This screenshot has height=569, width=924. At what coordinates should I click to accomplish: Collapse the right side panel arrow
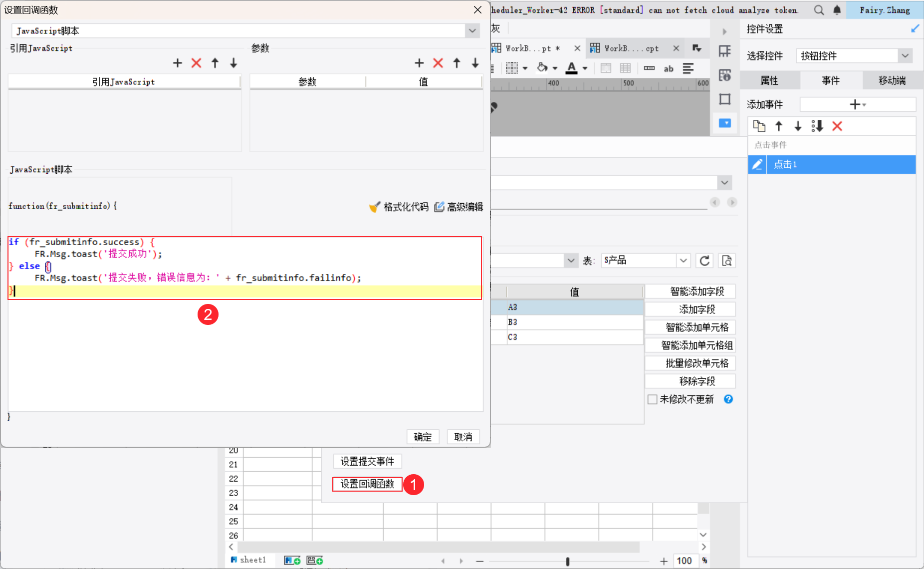point(724,31)
